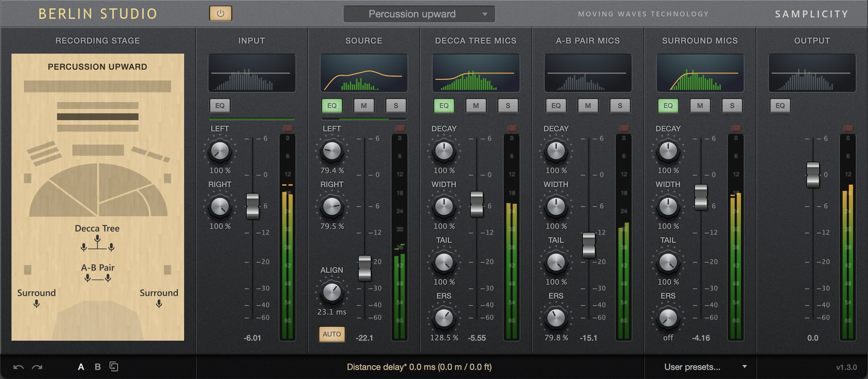Mute the Decca Tree Mics channel

tap(476, 106)
